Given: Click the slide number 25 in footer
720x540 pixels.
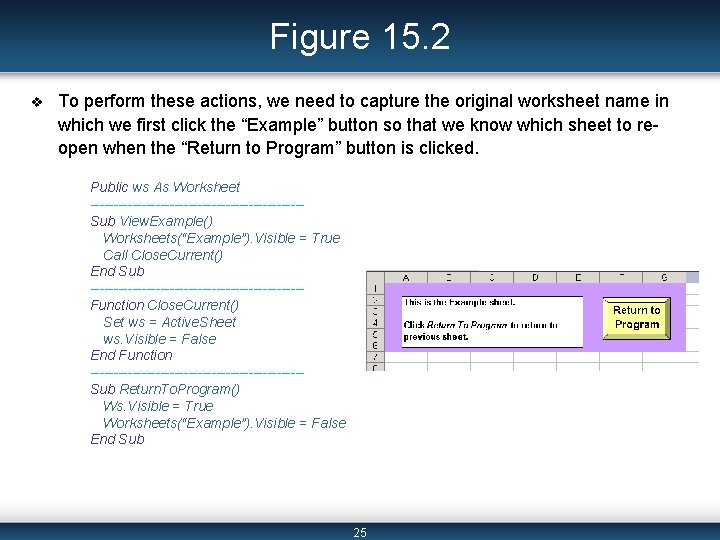Looking at the screenshot, I should (x=360, y=533).
